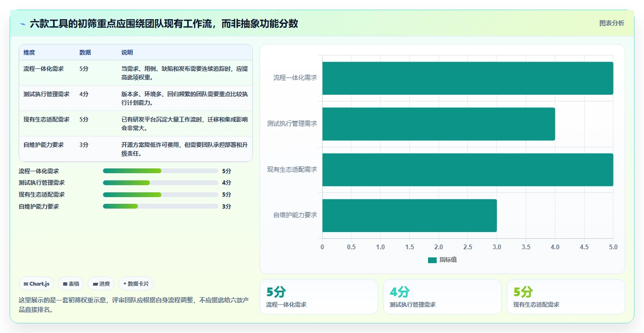This screenshot has width=644, height=333.
Task: Toggle the 指标值 legend color box
Action: (432, 260)
